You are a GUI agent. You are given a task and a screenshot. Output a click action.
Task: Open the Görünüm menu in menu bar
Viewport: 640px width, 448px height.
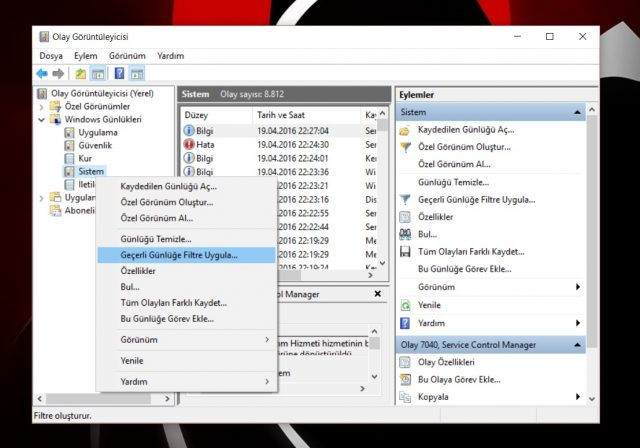pyautogui.click(x=127, y=56)
